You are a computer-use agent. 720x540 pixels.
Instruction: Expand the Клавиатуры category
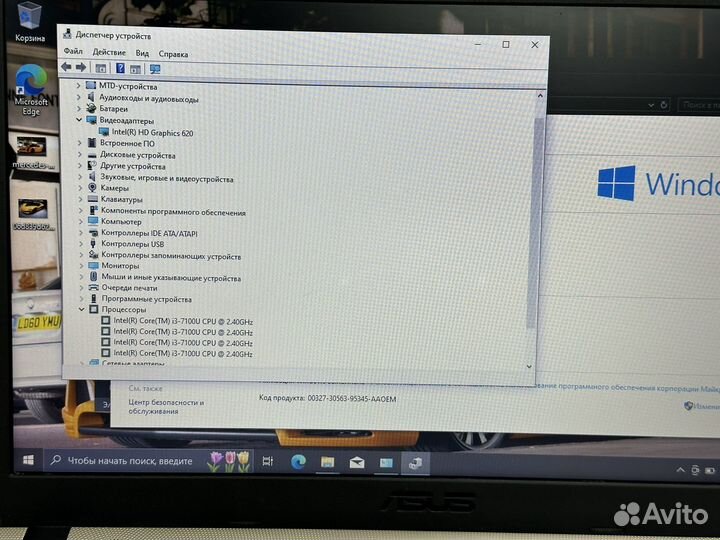click(x=81, y=199)
